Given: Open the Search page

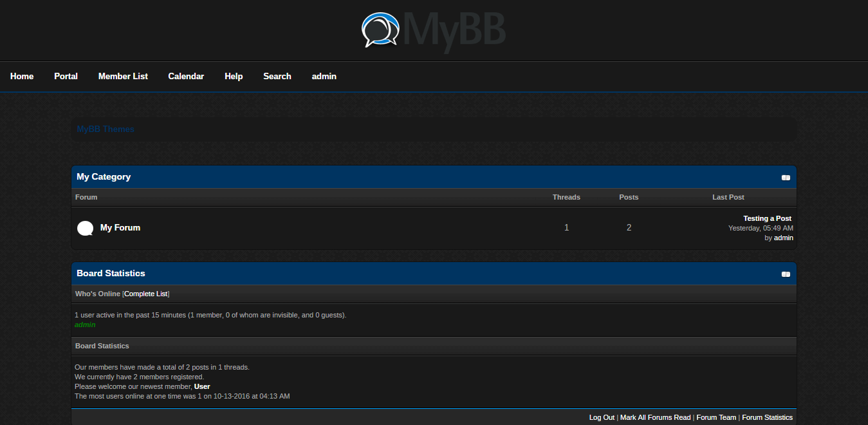Looking at the screenshot, I should click(x=277, y=76).
